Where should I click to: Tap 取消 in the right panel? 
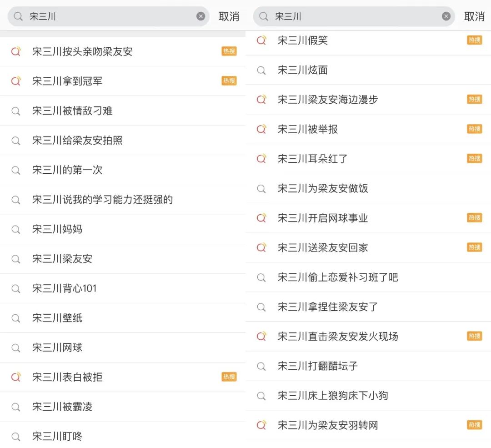(x=474, y=16)
